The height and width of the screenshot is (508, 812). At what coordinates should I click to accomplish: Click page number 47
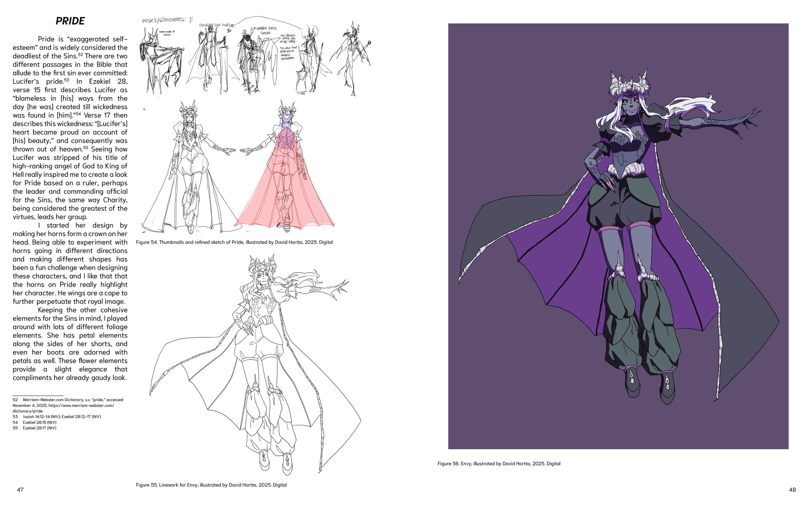(20, 489)
